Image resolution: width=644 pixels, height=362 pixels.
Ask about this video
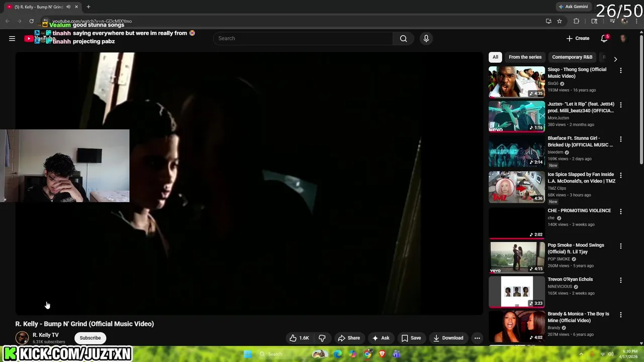pos(380,338)
